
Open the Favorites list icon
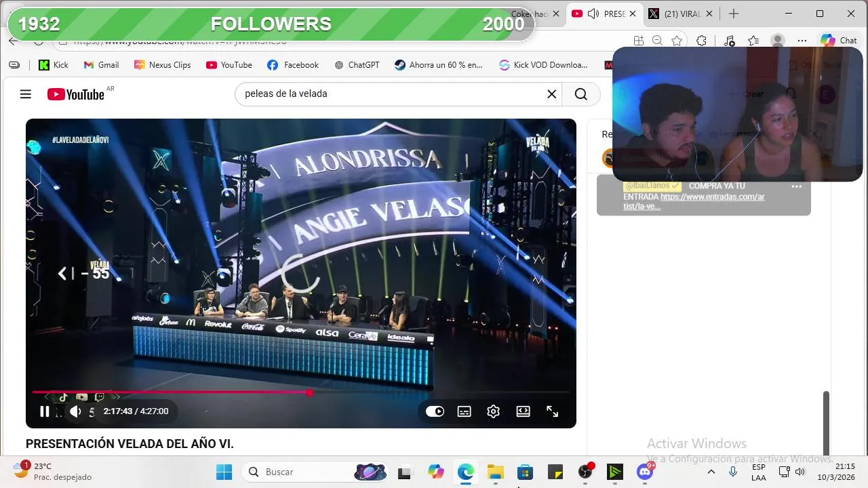coord(753,41)
